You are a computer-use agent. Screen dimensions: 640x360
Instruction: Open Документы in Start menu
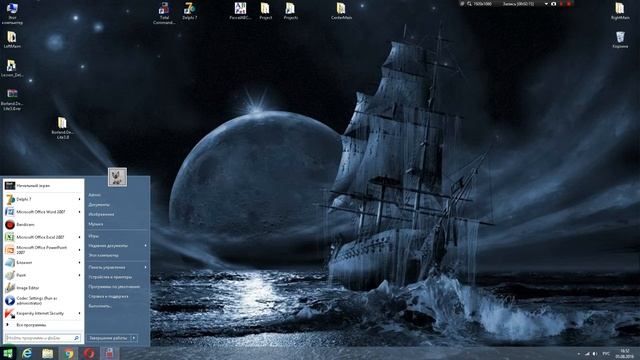(x=99, y=205)
